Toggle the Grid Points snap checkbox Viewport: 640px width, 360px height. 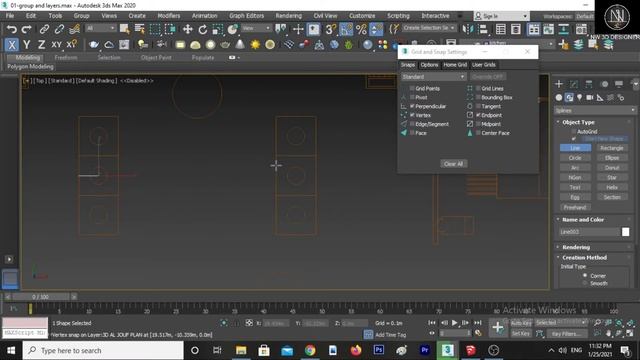(x=412, y=88)
